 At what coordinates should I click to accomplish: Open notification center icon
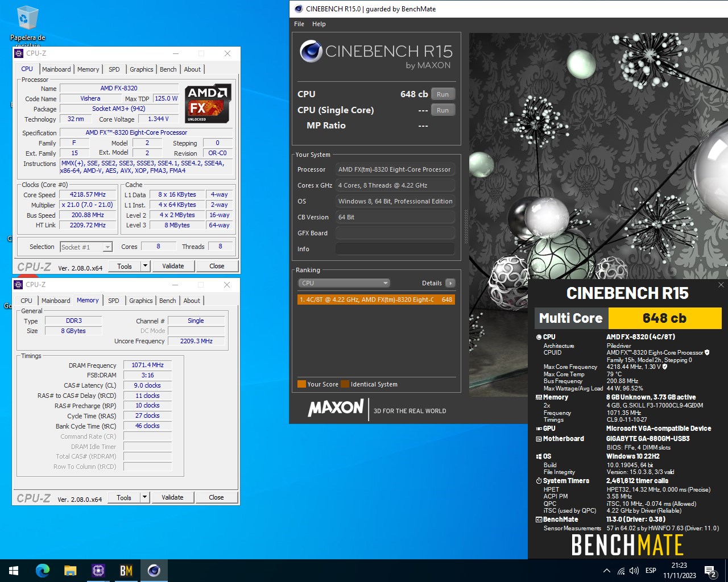click(710, 571)
